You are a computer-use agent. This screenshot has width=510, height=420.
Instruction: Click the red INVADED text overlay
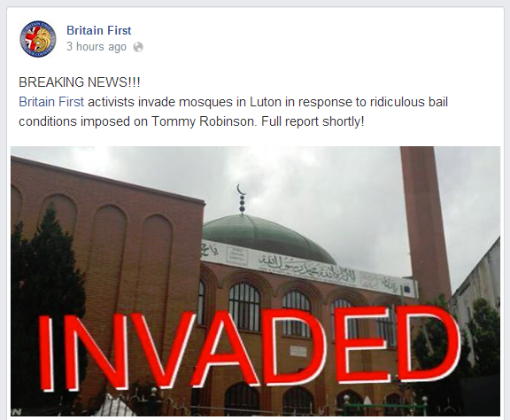pos(249,348)
